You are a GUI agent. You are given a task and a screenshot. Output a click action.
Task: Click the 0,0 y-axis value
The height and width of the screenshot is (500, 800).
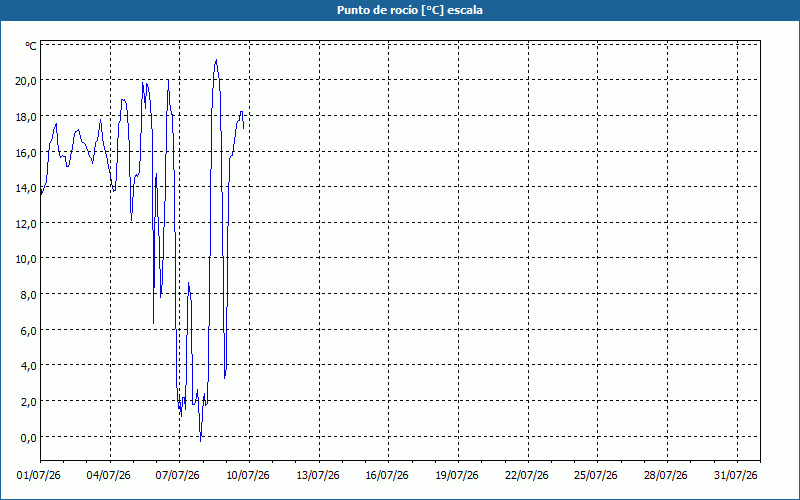tap(29, 437)
